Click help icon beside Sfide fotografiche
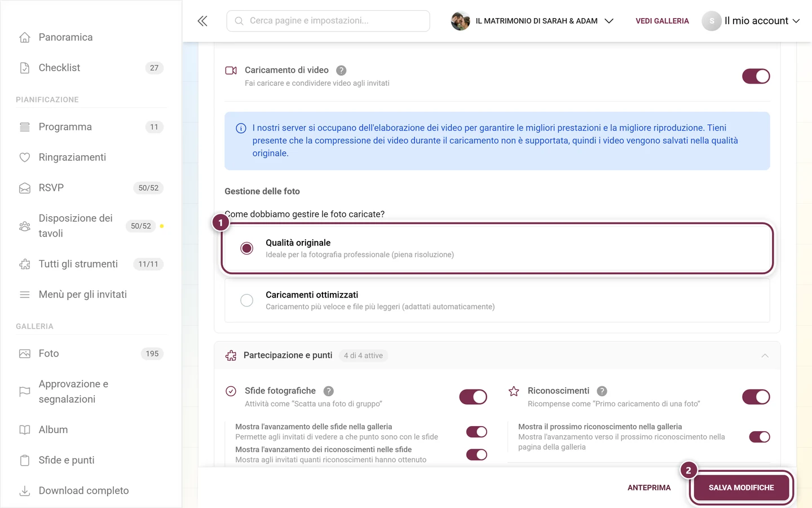Image resolution: width=812 pixels, height=508 pixels. 329,391
